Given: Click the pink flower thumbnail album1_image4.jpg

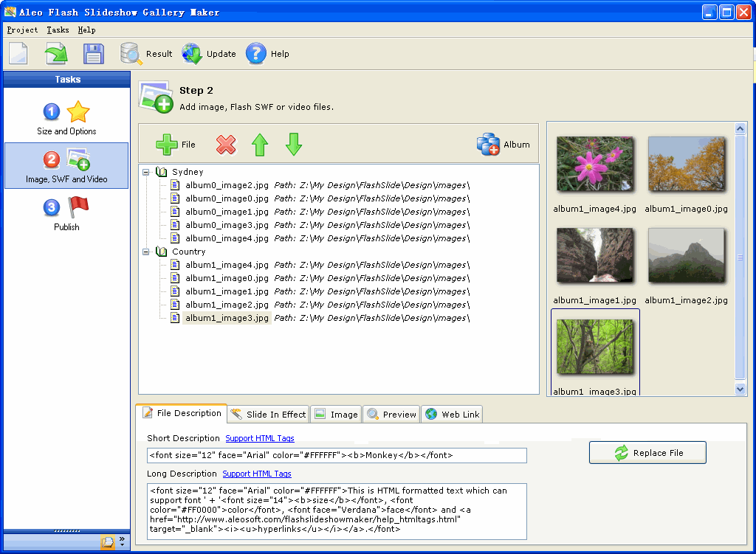Looking at the screenshot, I should (594, 164).
